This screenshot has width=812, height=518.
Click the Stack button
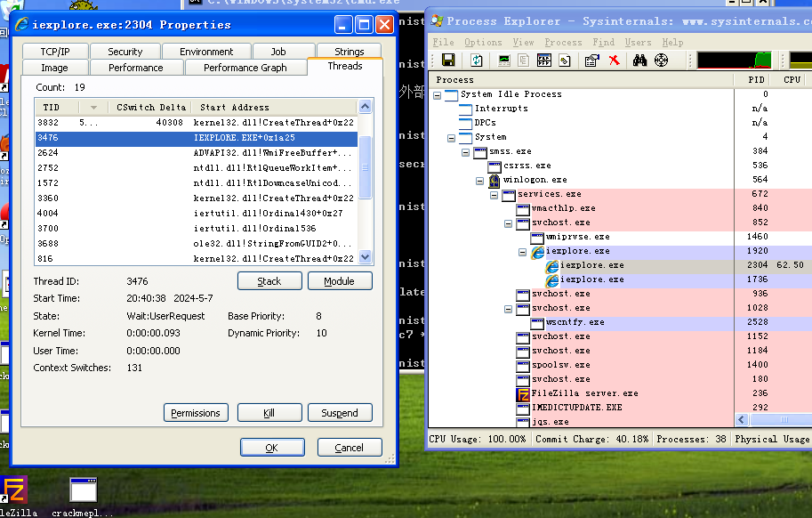coord(269,281)
